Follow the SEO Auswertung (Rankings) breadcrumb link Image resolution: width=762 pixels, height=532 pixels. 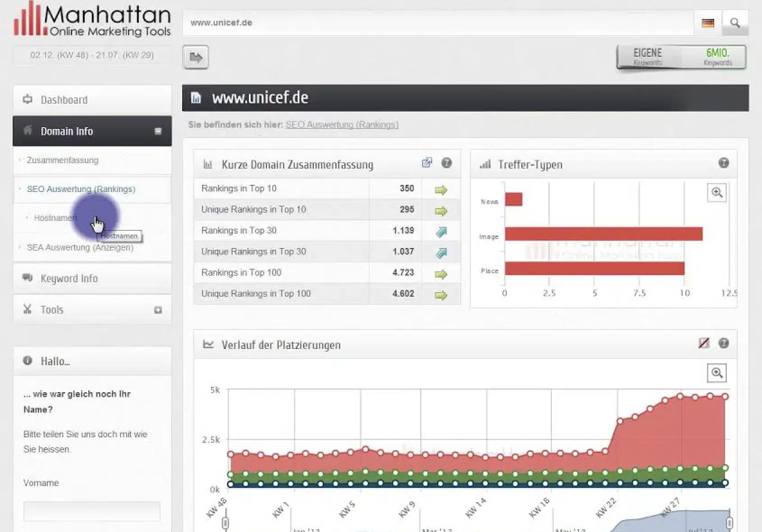pos(342,124)
